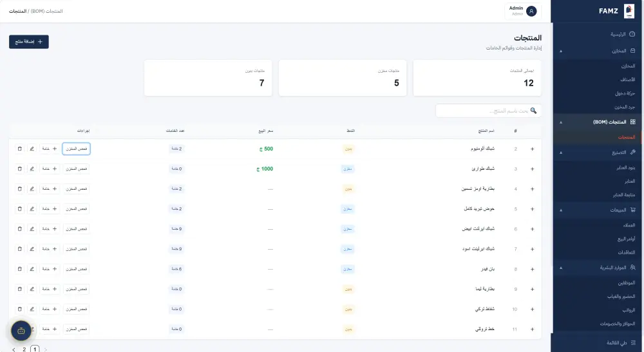Click the التصنيع tools icon in sidebar
The height and width of the screenshot is (352, 644).
[x=633, y=153]
